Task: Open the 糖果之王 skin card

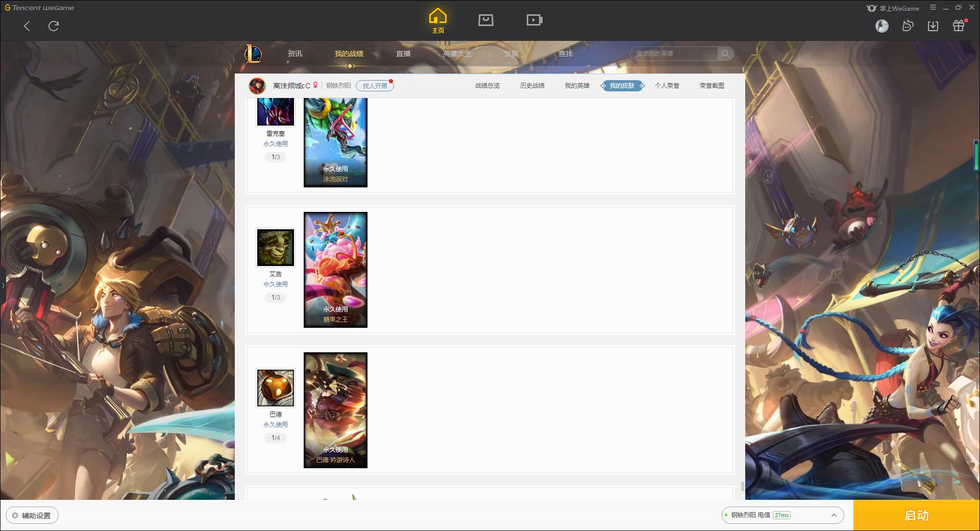Action: click(335, 270)
